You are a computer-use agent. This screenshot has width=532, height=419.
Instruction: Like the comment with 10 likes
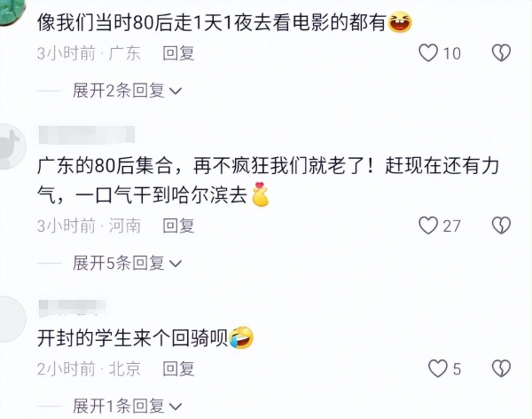tap(428, 53)
